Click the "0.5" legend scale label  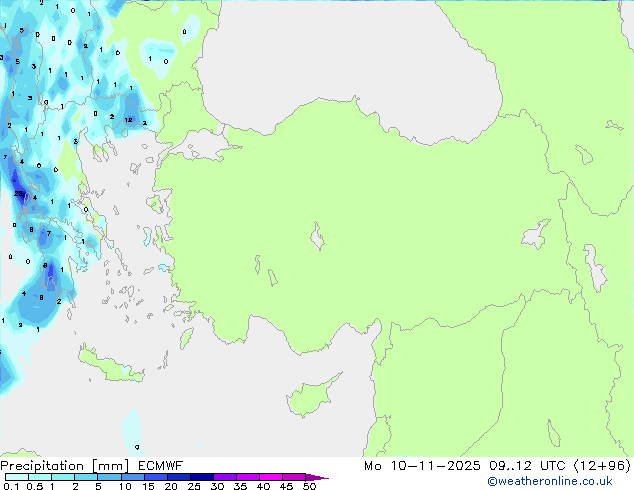click(35, 486)
